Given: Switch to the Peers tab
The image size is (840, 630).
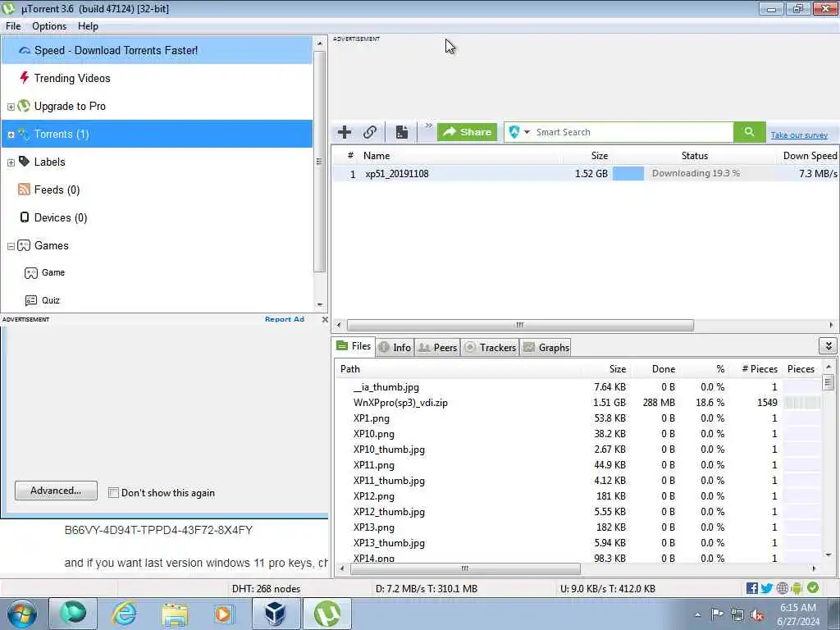Looking at the screenshot, I should coord(437,348).
